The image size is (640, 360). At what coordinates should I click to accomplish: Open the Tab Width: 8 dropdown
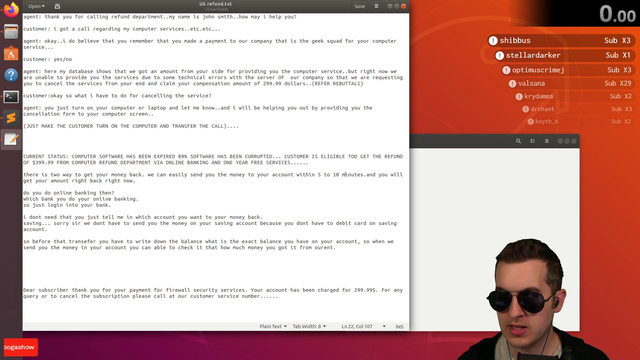coord(309,326)
